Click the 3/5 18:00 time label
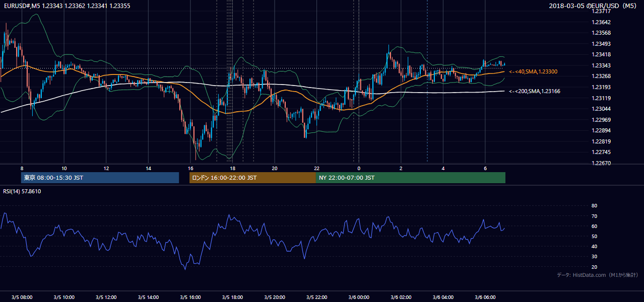Image resolution: width=644 pixels, height=302 pixels. (x=232, y=297)
